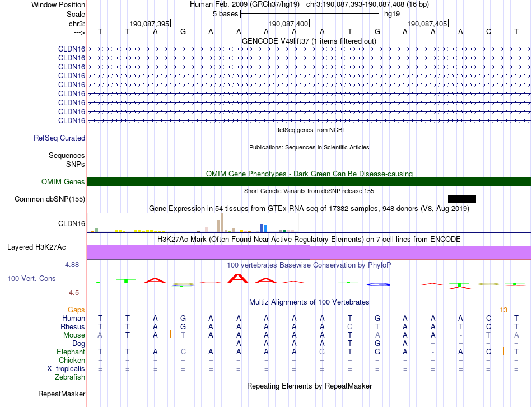Click the RefSeq Curated intron line
The width and height of the screenshot is (532, 407).
(x=309, y=138)
